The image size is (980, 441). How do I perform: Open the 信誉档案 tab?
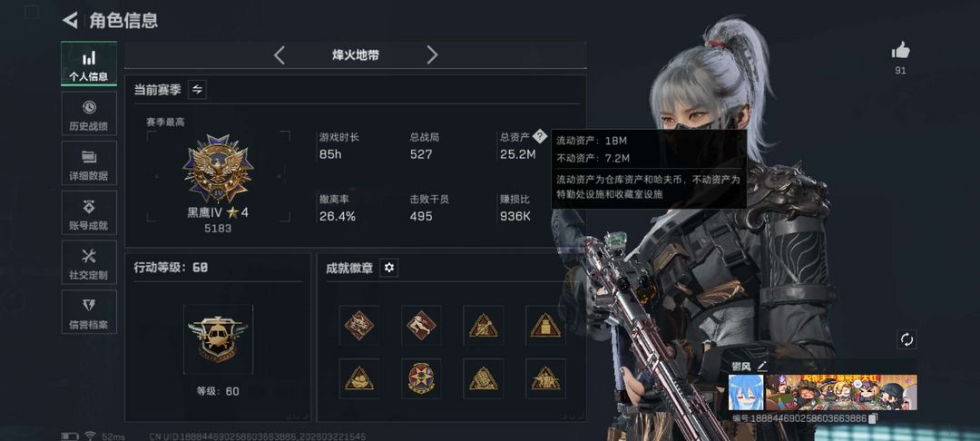[x=89, y=312]
